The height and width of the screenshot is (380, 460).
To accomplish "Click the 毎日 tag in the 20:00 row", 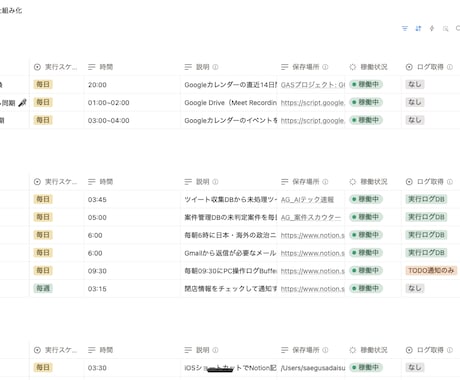I will (x=43, y=85).
